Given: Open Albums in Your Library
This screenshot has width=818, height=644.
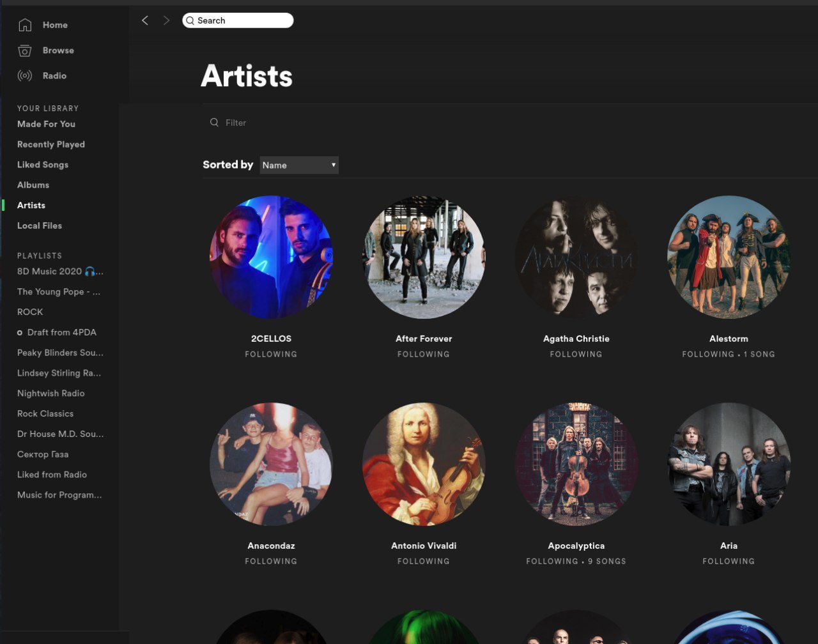Looking at the screenshot, I should (x=33, y=185).
